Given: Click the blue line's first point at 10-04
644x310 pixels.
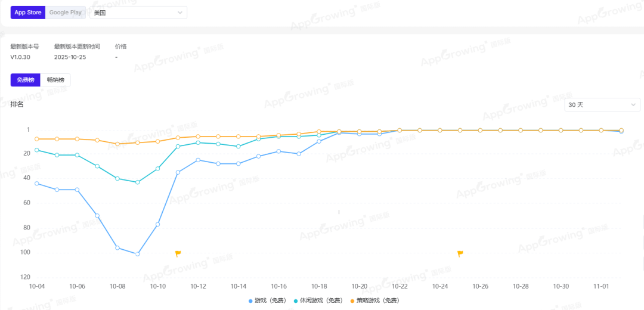Looking at the screenshot, I should click(37, 184).
